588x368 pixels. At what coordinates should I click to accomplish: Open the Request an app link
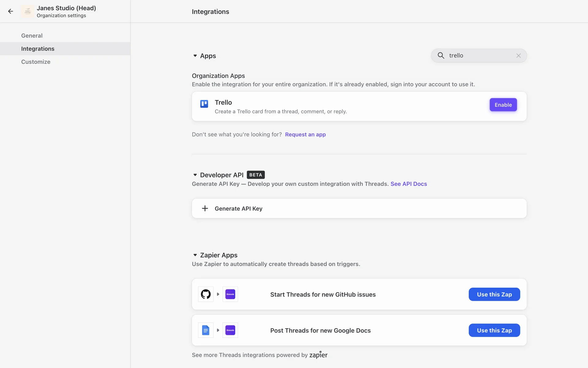tap(305, 135)
